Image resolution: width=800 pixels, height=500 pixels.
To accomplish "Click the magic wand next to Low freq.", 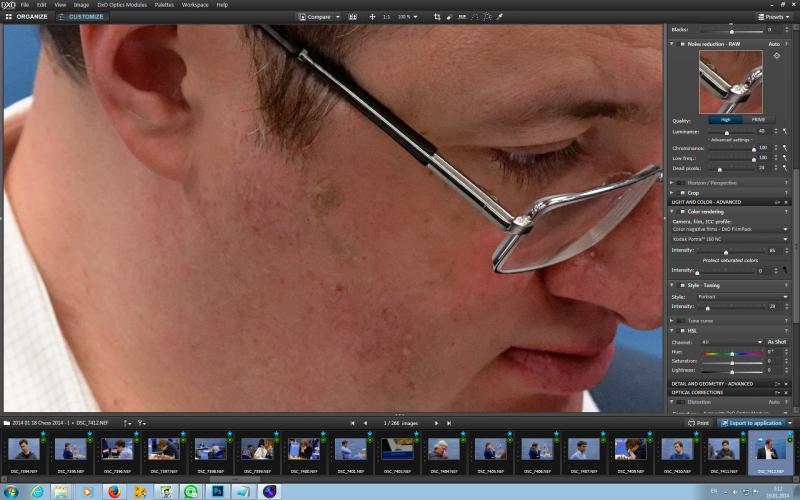I will (785, 158).
